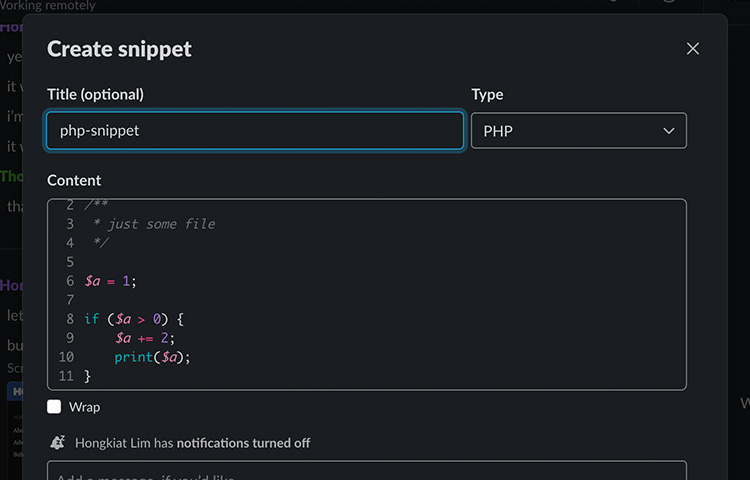Click the comment text 'just some file'
The height and width of the screenshot is (480, 750).
click(161, 224)
